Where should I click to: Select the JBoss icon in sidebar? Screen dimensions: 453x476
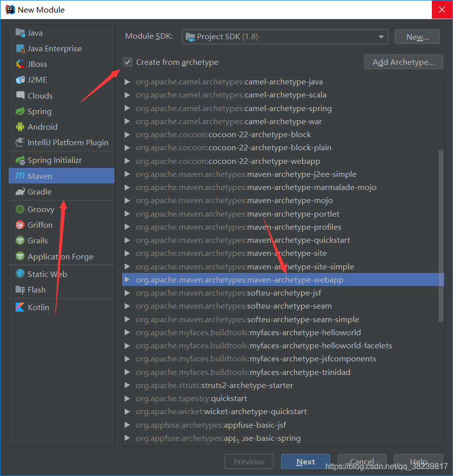tap(20, 64)
